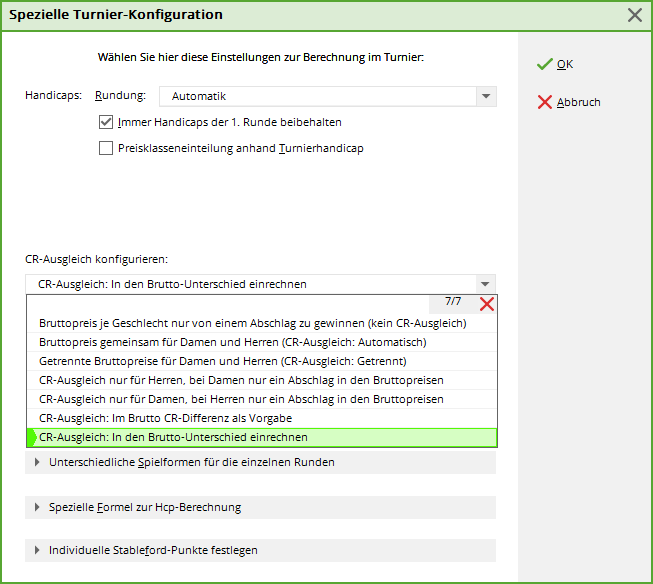Click the red X in dropdown list header

pyautogui.click(x=486, y=304)
